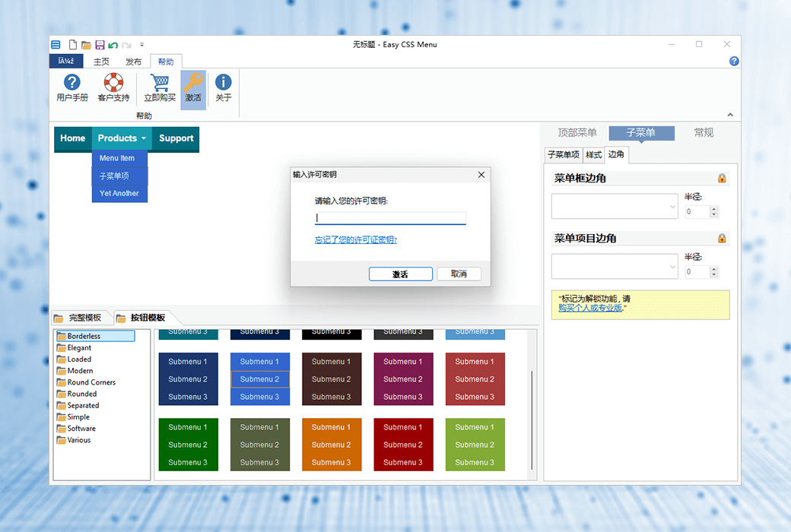The image size is (791, 532).
Task: Switch to the 完整模板 templates tab
Action: 80,318
